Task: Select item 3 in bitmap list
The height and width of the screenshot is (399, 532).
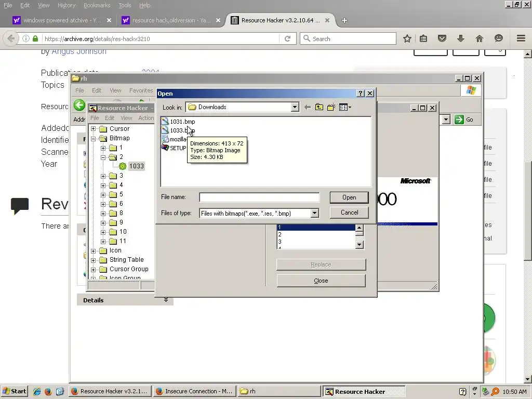Action: 316,242
